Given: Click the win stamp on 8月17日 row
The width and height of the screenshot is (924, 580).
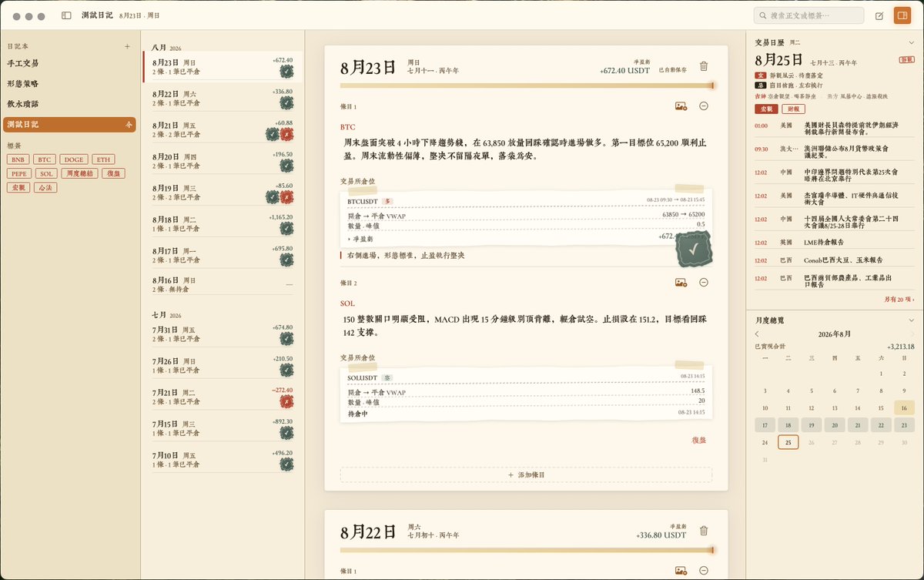Looking at the screenshot, I should pyautogui.click(x=286, y=260).
